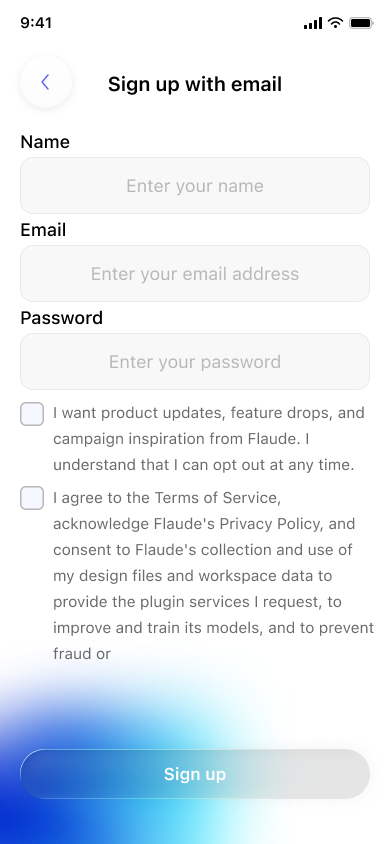Check the Terms of Service agreement checkbox
Screen dimensions: 390x844
pos(32,498)
